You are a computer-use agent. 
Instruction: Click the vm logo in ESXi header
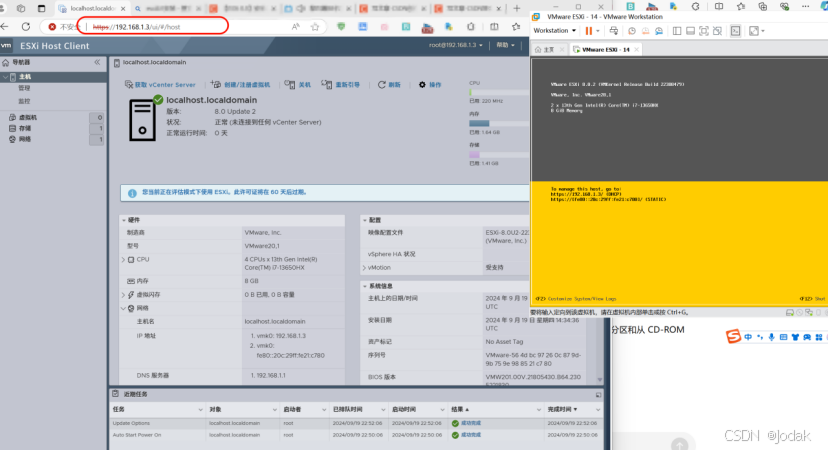[x=6, y=45]
